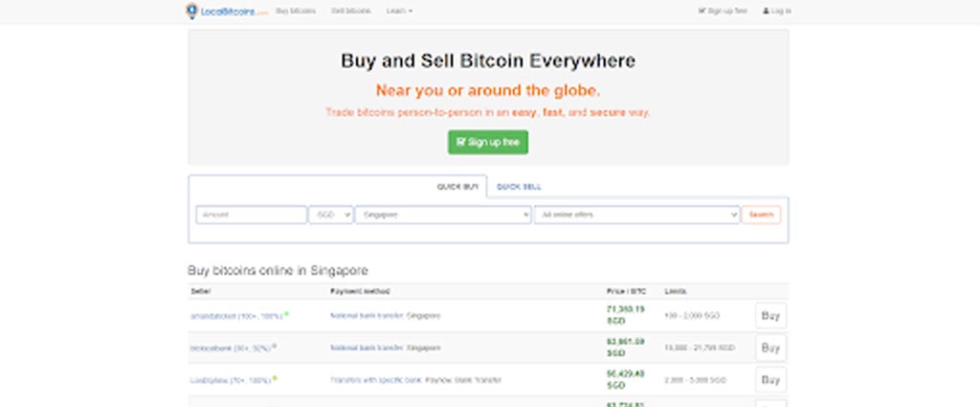Image resolution: width=980 pixels, height=407 pixels.
Task: Click the Seller column header
Action: 201,291
